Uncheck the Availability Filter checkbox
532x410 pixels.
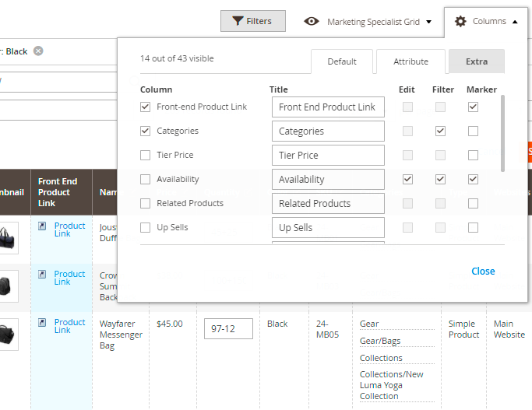pyautogui.click(x=440, y=179)
